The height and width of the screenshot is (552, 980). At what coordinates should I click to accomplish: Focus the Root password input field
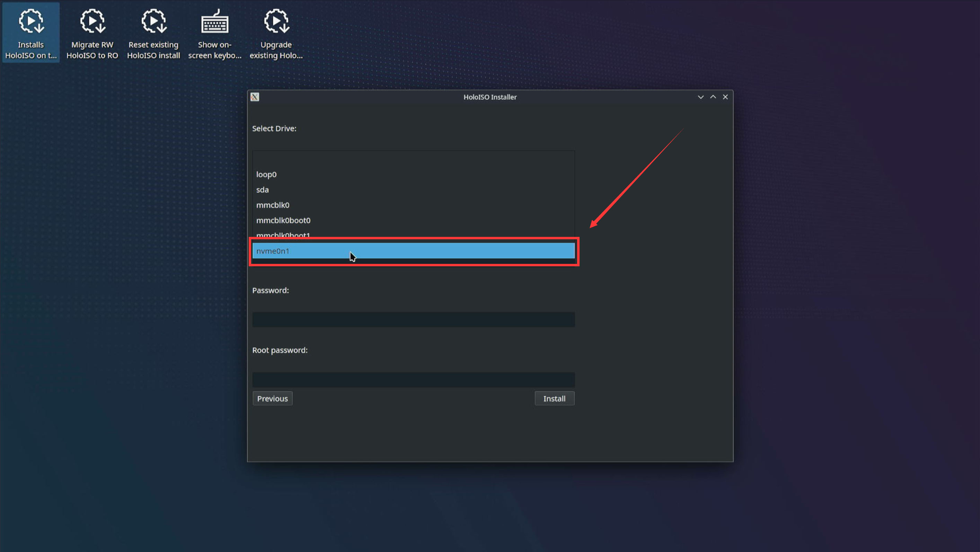(x=414, y=380)
